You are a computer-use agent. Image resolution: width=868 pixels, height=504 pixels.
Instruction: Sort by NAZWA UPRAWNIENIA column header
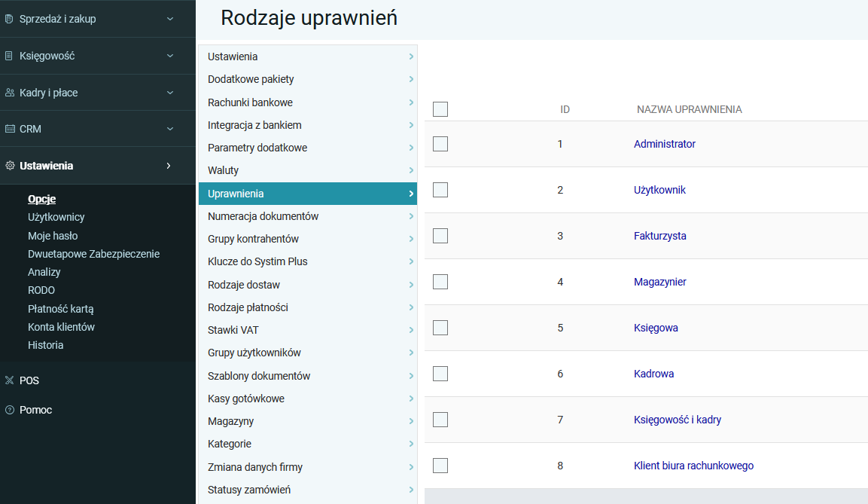[689, 109]
